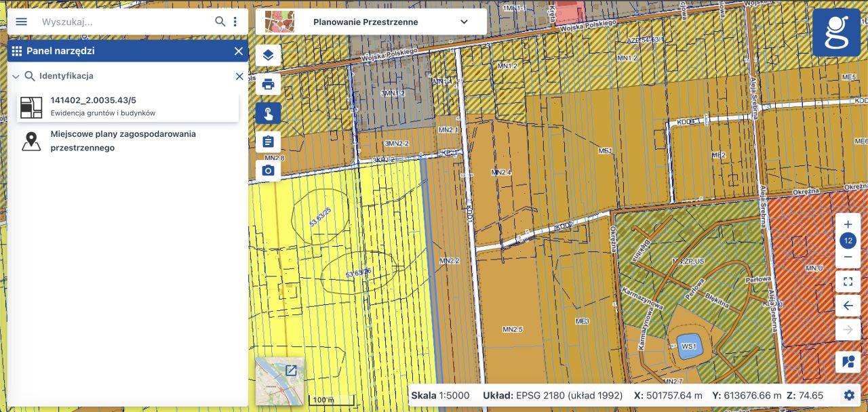Select parcel result 141402_2.0035.43/5

click(127, 106)
